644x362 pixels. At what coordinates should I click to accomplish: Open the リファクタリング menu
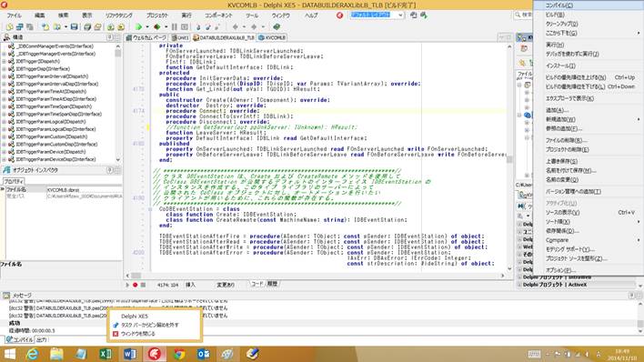[x=118, y=15]
